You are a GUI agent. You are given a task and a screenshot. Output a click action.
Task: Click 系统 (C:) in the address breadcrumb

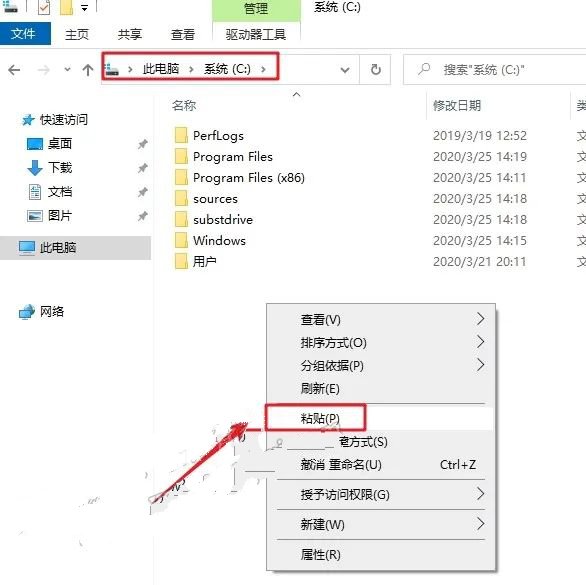tap(227, 69)
